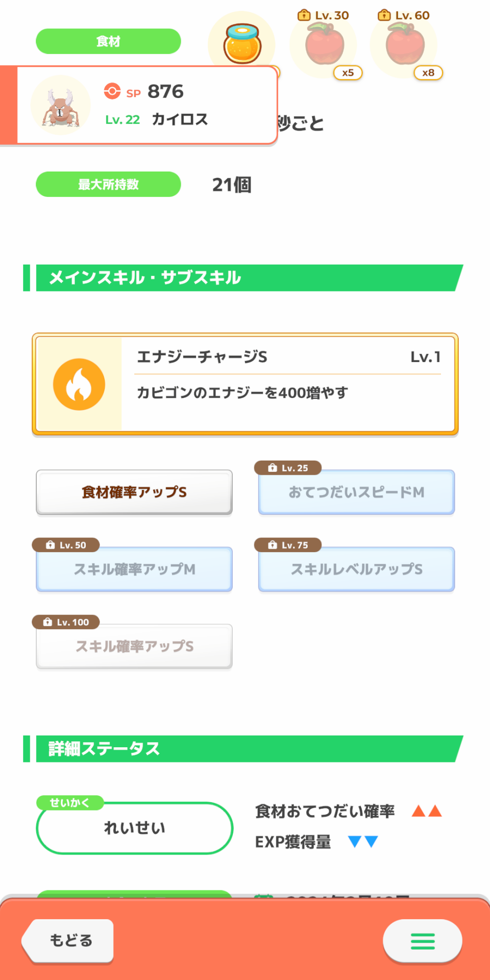490x980 pixels.
Task: Tap the れいせい nature button
Action: coord(134,828)
